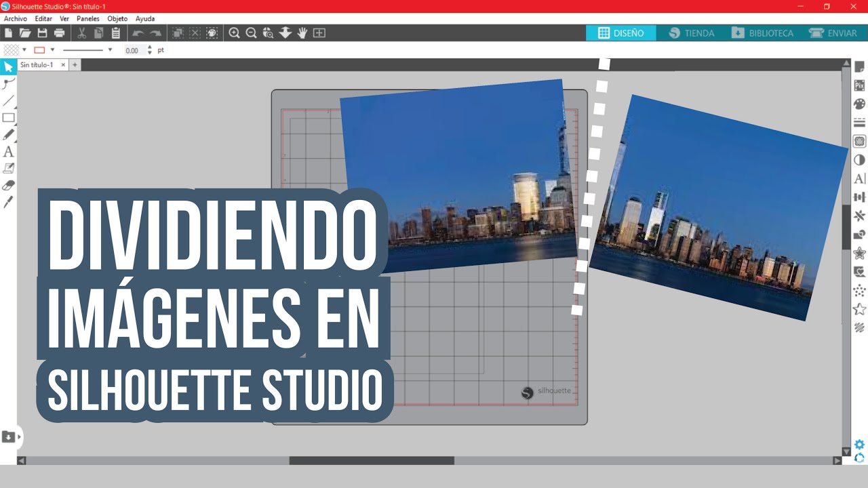Fit the page to the window

[319, 33]
